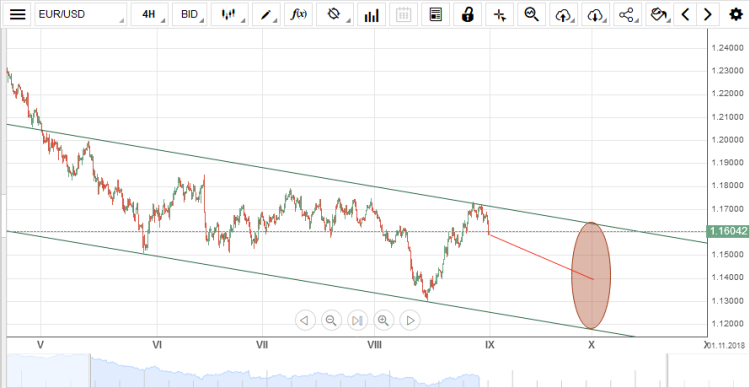Open the news list panel icon
This screenshot has width=750, height=388.
(435, 14)
